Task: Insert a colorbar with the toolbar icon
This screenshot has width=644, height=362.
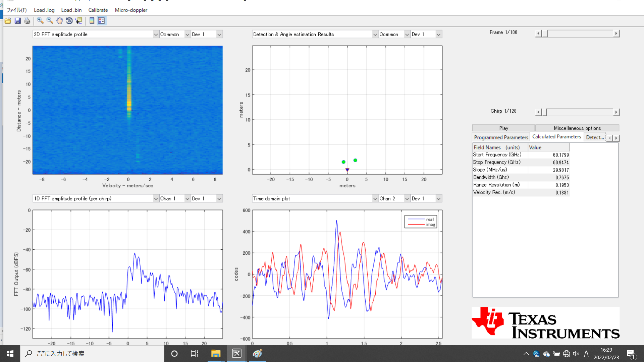Action: (x=92, y=21)
